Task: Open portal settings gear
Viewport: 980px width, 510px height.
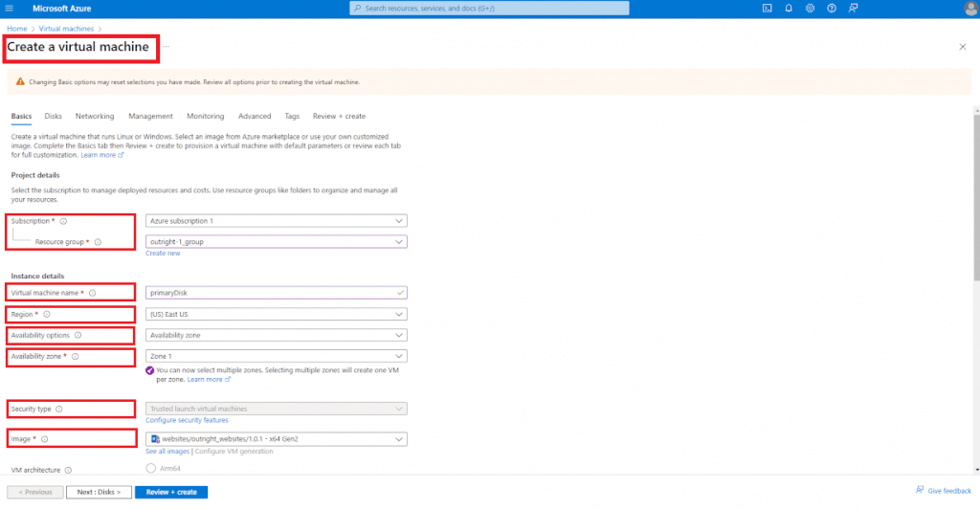Action: tap(810, 8)
